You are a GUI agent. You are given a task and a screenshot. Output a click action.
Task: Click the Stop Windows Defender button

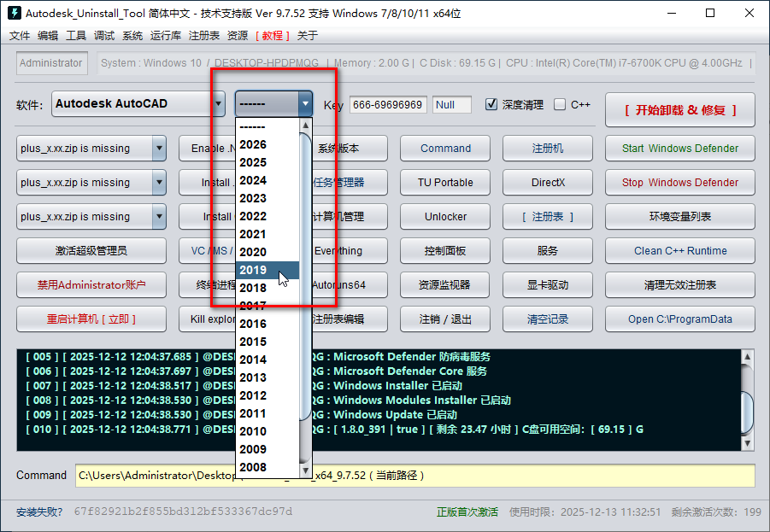[x=679, y=182]
